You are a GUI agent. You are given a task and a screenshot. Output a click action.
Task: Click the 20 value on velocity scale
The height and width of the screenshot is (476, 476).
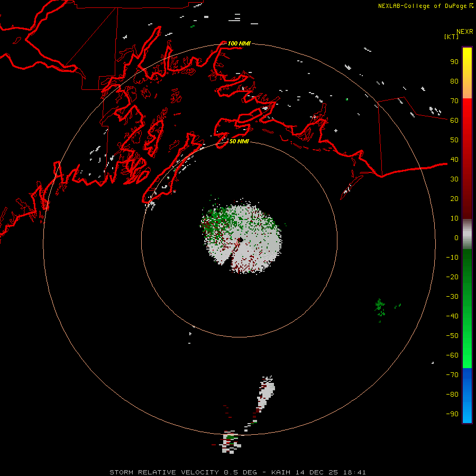[454, 198]
